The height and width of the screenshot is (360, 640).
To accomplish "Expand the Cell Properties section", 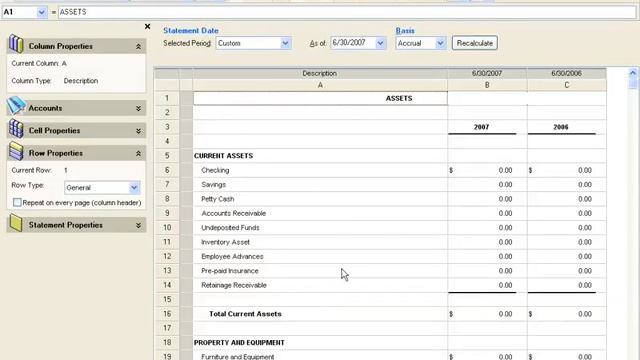I will pyautogui.click(x=138, y=131).
